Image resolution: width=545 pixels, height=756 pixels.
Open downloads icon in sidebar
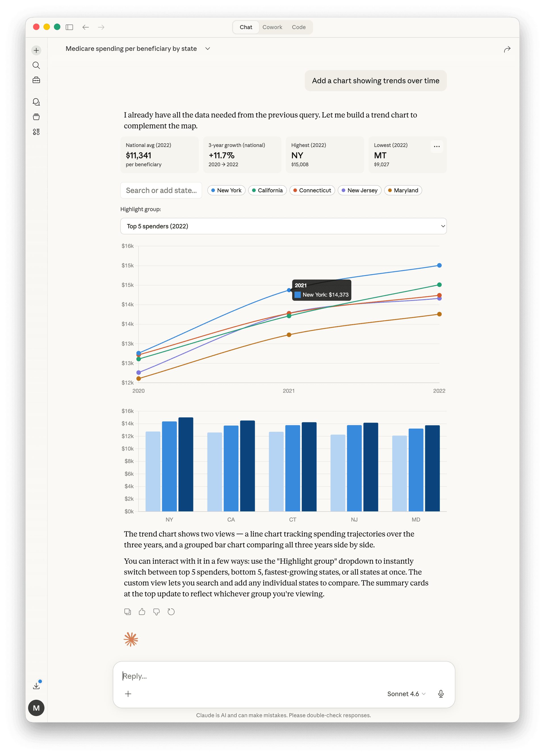coord(36,686)
